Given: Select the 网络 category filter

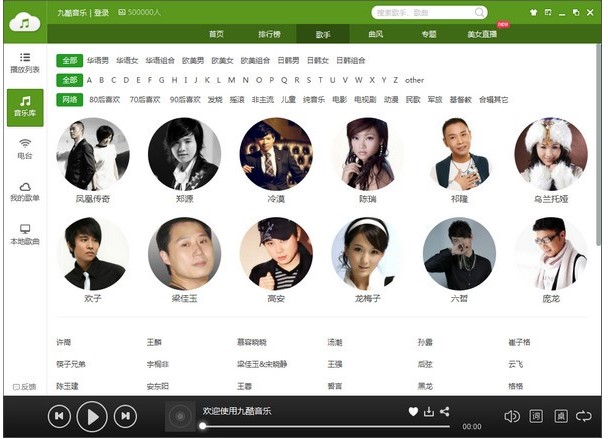Looking at the screenshot, I should (70, 100).
